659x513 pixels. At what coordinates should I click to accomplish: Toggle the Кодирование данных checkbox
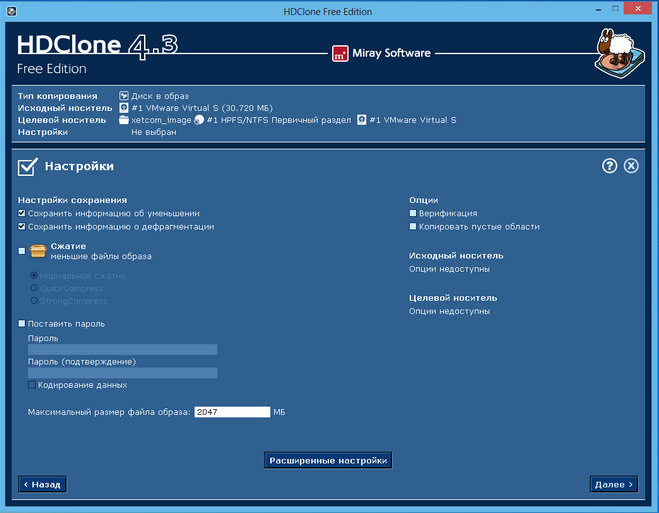32,384
